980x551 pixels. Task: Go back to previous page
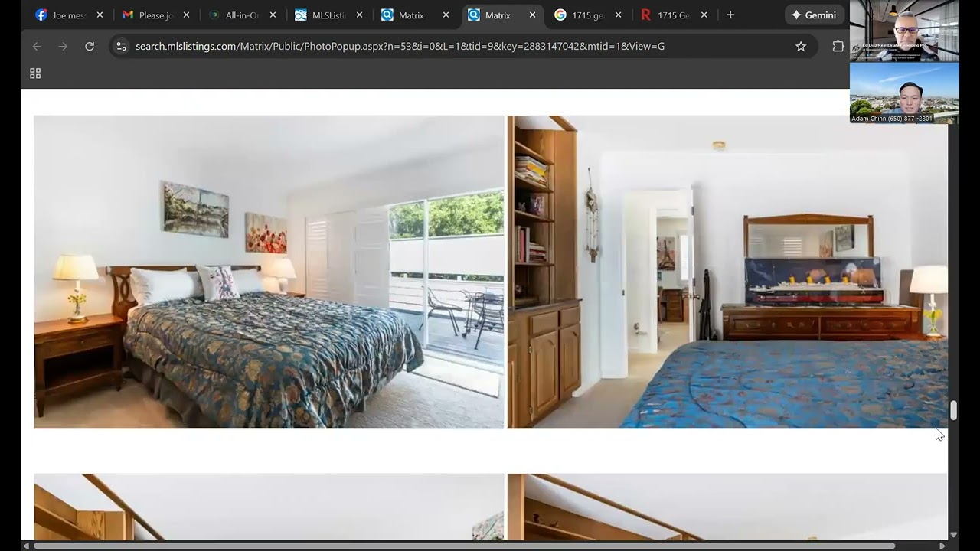(x=37, y=46)
